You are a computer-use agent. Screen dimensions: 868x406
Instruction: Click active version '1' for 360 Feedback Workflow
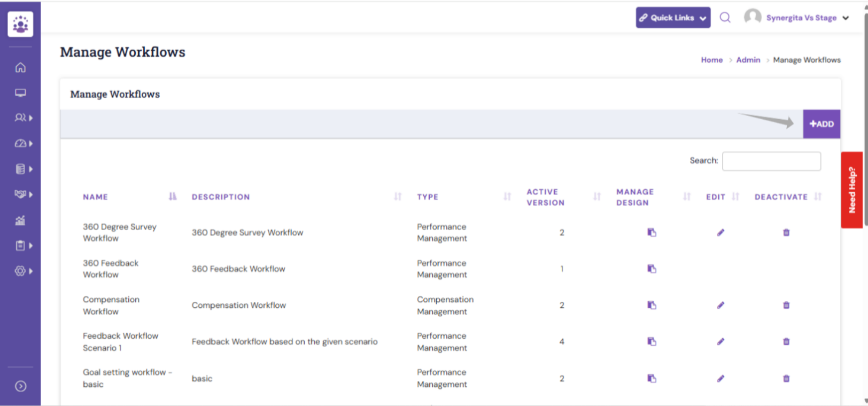562,269
